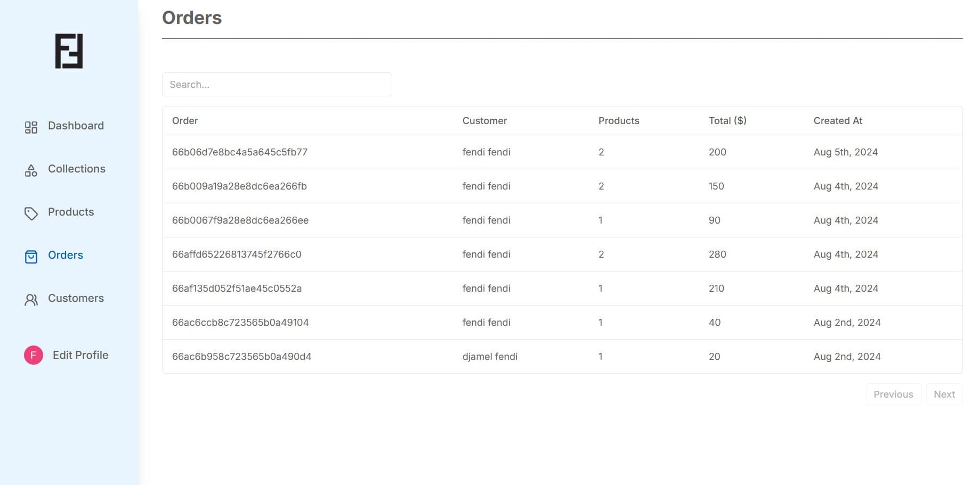The image size is (980, 485).
Task: Click the Created At column header
Action: click(837, 121)
